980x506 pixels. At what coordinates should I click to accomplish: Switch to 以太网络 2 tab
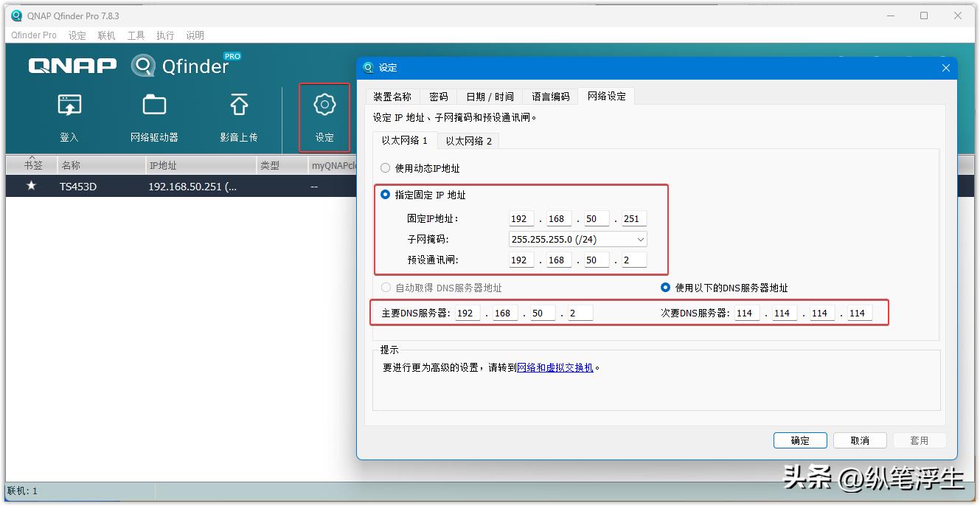coord(468,140)
